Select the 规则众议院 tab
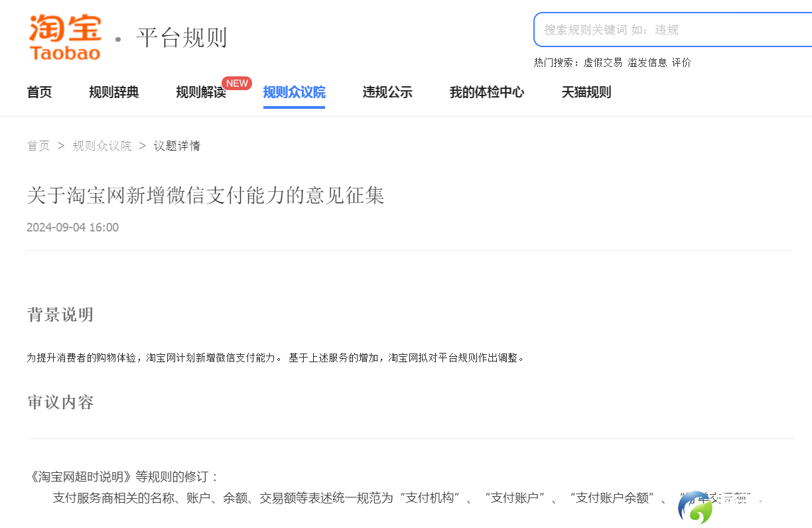The width and height of the screenshot is (812, 528). click(294, 92)
